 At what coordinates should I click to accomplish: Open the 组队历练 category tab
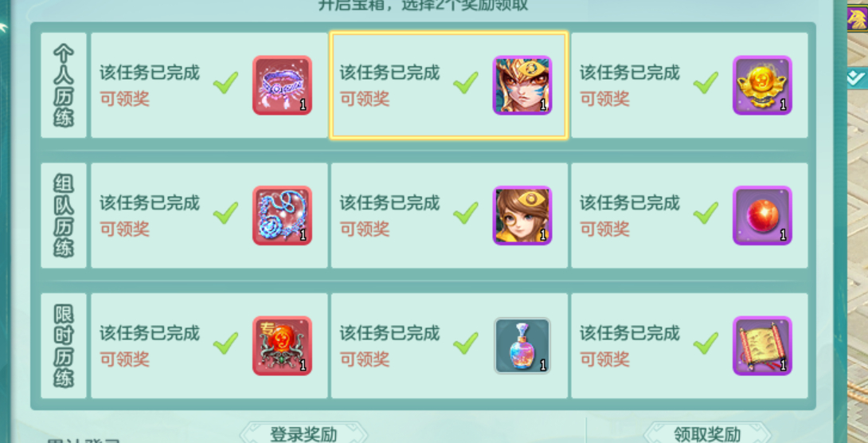64,215
